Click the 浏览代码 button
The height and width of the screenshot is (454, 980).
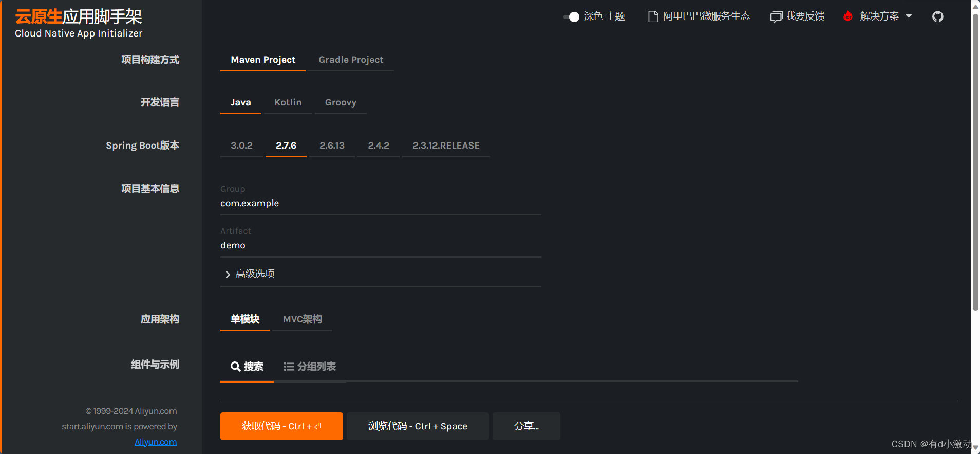point(418,426)
